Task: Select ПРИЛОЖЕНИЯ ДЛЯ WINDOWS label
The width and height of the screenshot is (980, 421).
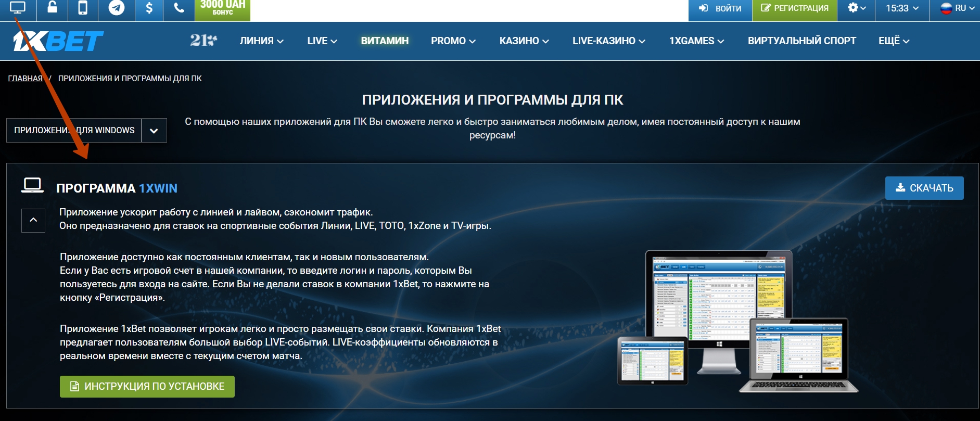Action: 74,131
